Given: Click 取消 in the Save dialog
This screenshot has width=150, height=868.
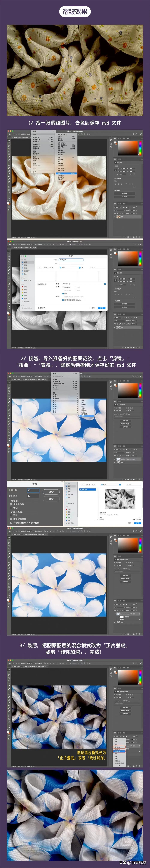Looking at the screenshot, I should click(x=93, y=308).
